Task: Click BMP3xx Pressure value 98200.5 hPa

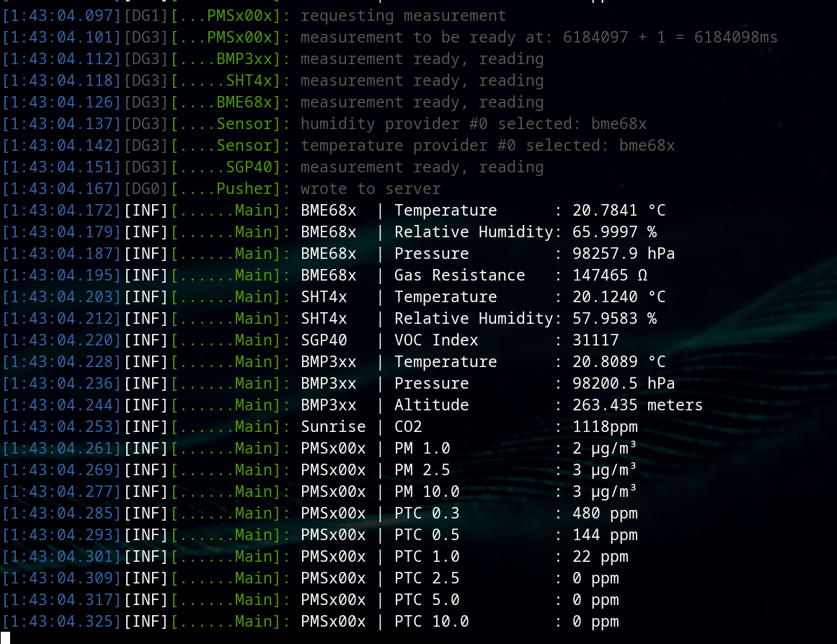Action: click(x=624, y=384)
